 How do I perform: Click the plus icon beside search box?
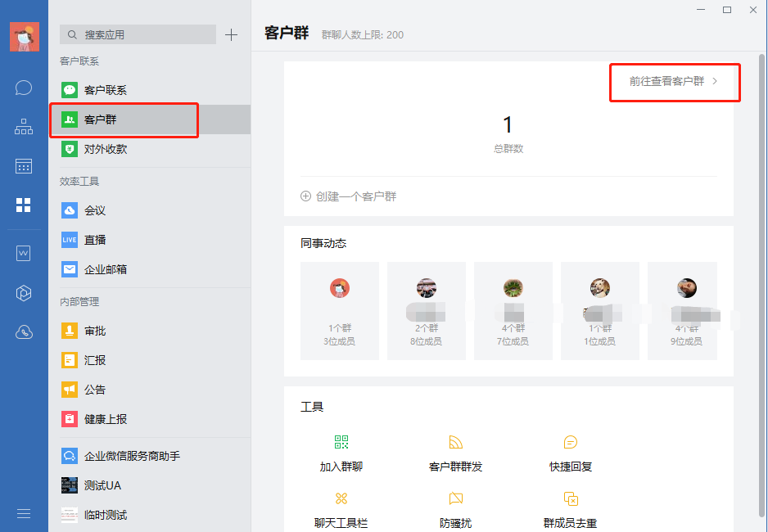232,34
